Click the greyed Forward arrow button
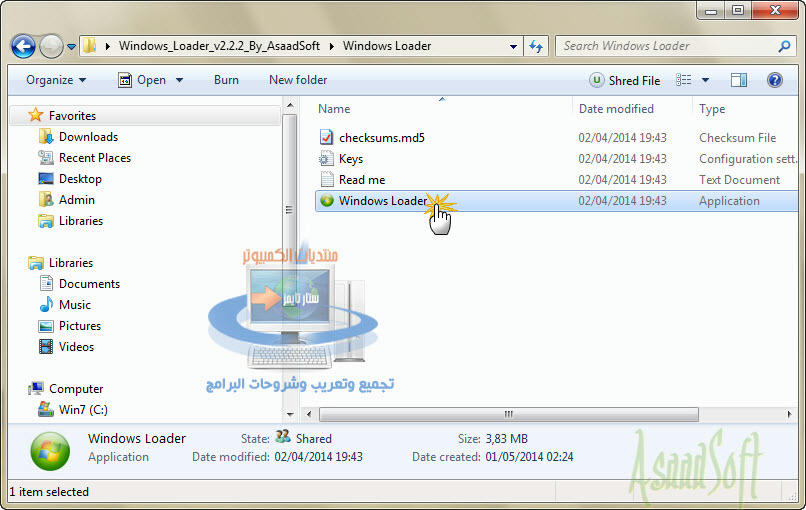The width and height of the screenshot is (806, 510). pyautogui.click(x=51, y=47)
